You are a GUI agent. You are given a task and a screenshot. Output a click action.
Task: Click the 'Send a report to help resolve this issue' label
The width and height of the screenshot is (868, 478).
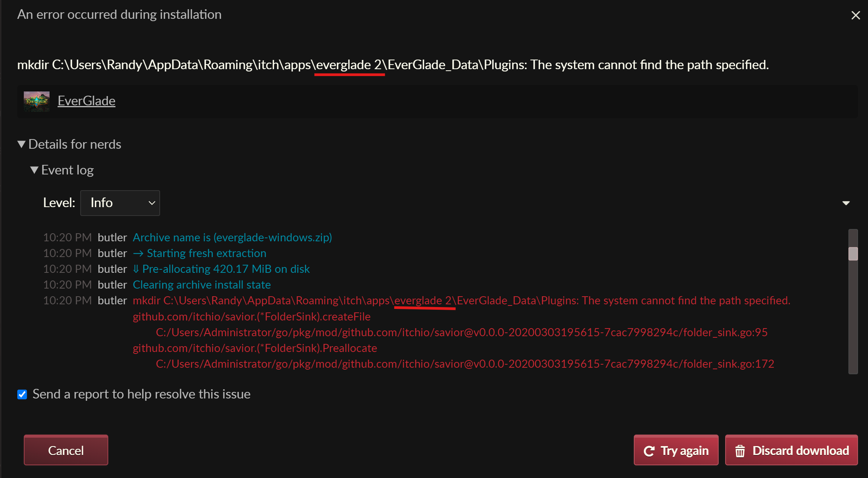tap(142, 394)
